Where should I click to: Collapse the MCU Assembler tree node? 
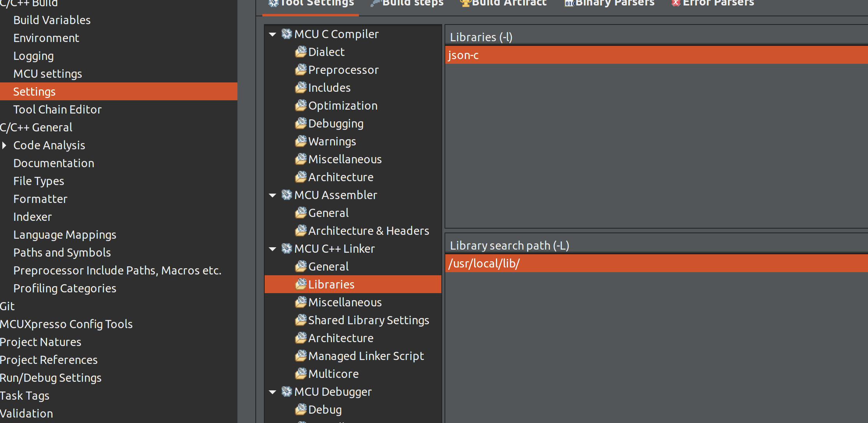tap(272, 195)
